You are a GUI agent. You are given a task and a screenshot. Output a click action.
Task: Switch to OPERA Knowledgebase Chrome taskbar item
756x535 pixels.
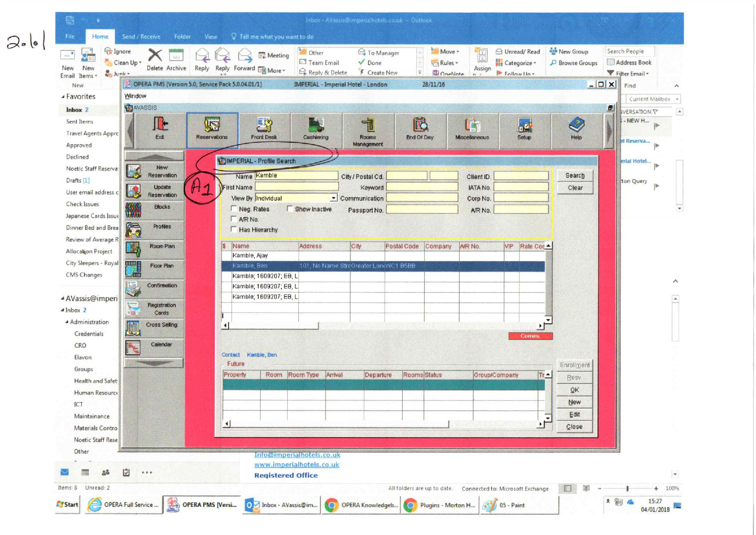click(x=361, y=505)
